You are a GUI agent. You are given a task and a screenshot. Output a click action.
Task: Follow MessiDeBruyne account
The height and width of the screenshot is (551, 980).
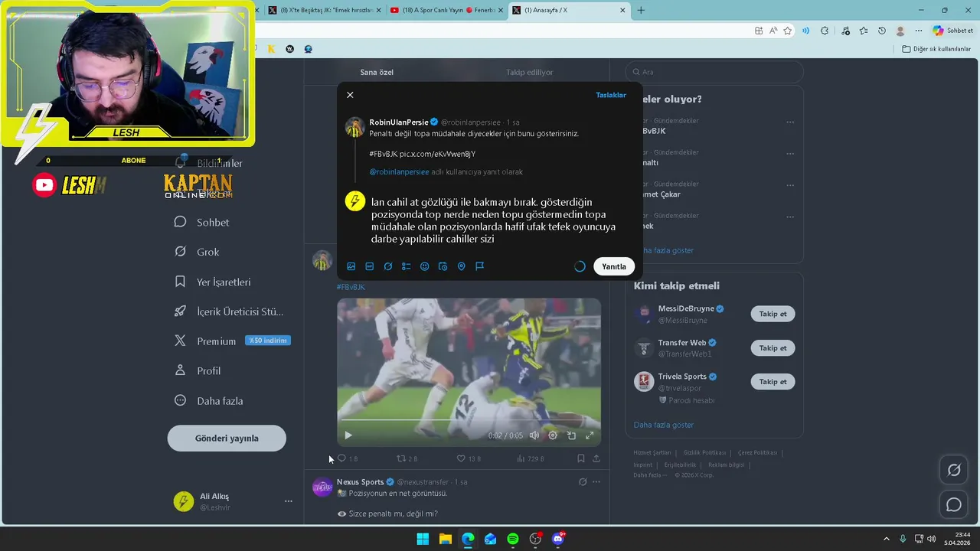coord(773,314)
